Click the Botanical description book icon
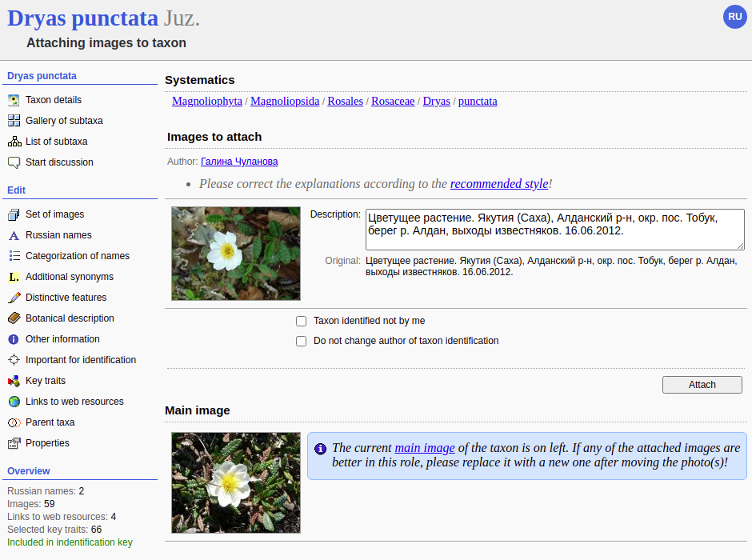The height and width of the screenshot is (560, 752). tap(14, 318)
